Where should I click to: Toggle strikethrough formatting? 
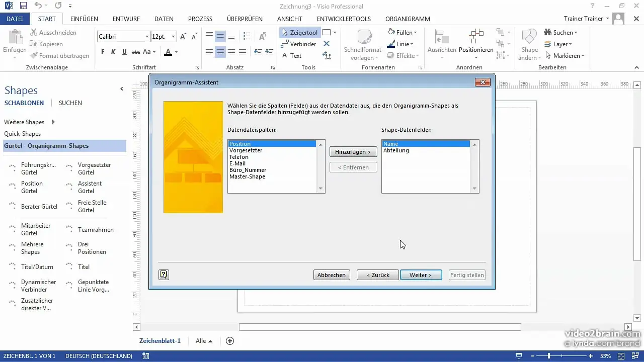(x=135, y=51)
